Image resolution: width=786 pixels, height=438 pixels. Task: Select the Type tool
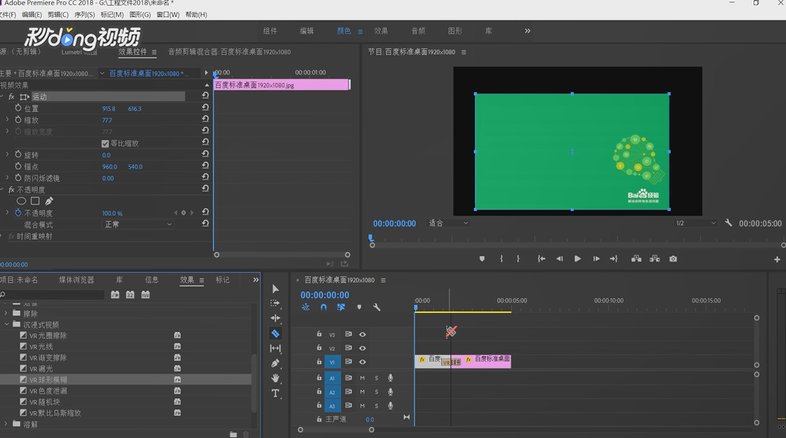tap(275, 393)
